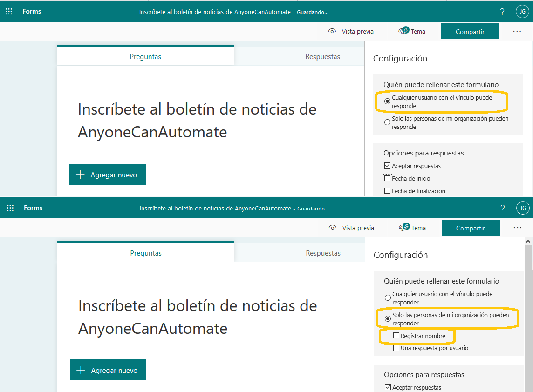The height and width of the screenshot is (392, 533).
Task: Click Compartir button in top window
Action: click(470, 31)
